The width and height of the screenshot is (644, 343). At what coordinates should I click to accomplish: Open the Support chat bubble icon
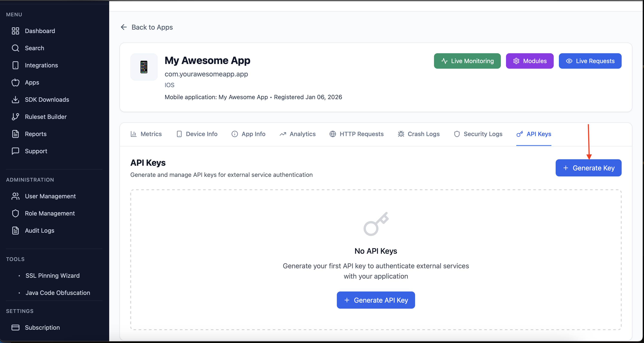click(15, 151)
